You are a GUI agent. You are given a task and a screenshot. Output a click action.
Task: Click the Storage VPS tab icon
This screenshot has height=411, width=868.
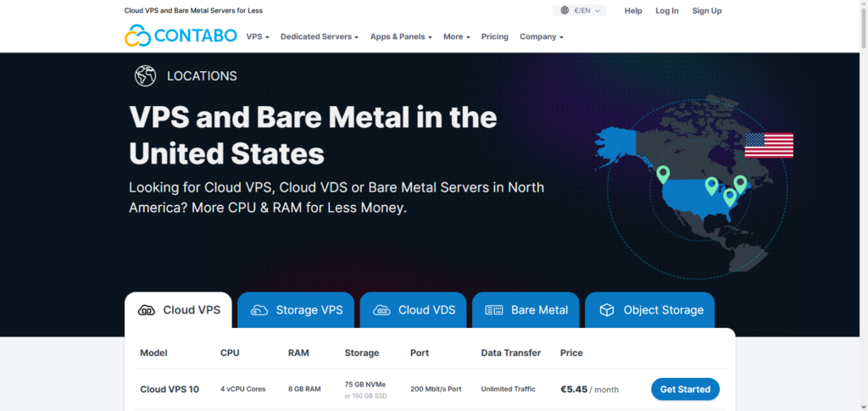click(x=259, y=310)
